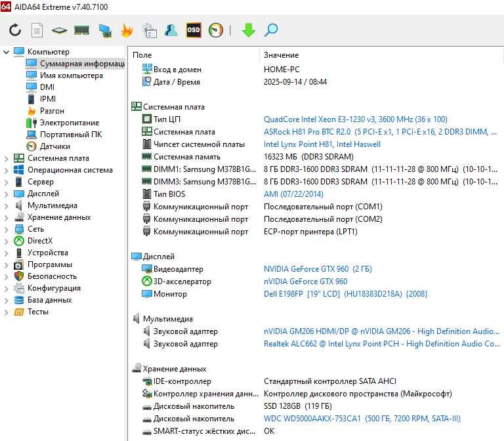Expand the Сервер tree node
This screenshot has width=504, height=441.
coord(6,182)
